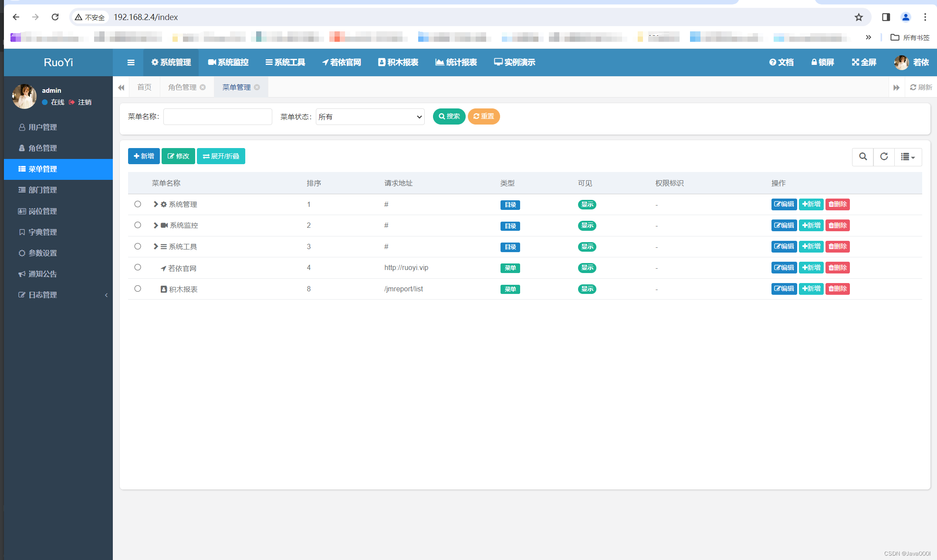Go back in browser history
The width and height of the screenshot is (937, 560).
pyautogui.click(x=16, y=17)
